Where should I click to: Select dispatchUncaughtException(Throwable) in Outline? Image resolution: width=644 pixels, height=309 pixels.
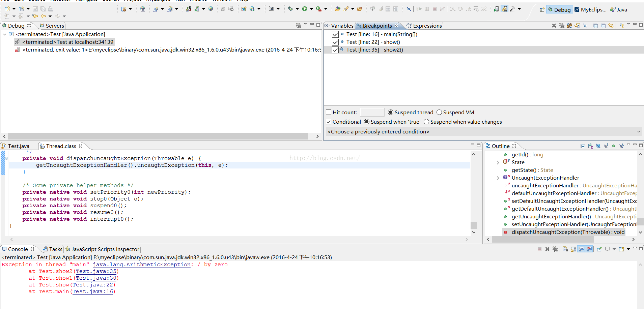[x=568, y=232]
